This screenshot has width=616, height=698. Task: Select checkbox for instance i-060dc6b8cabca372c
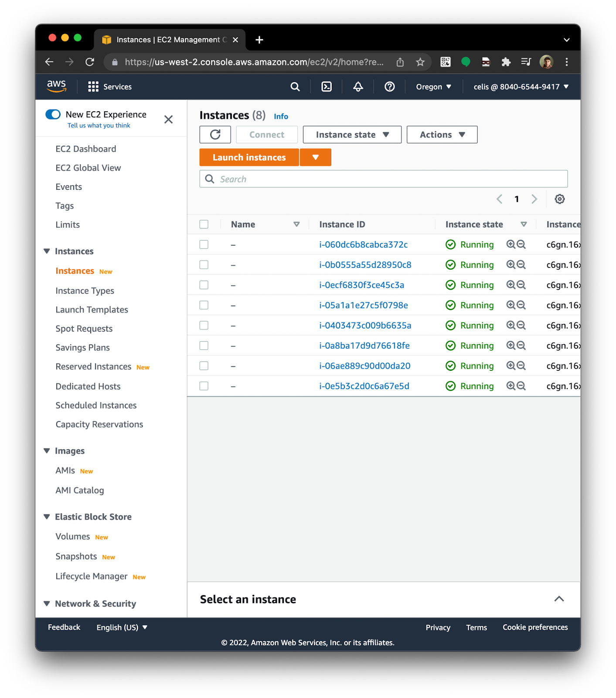tap(204, 244)
